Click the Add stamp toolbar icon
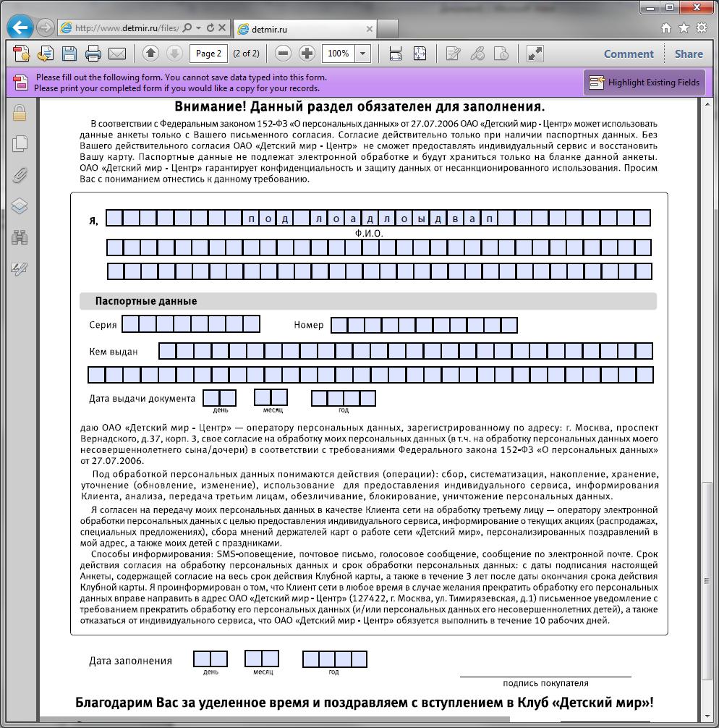719x728 pixels. click(x=501, y=54)
